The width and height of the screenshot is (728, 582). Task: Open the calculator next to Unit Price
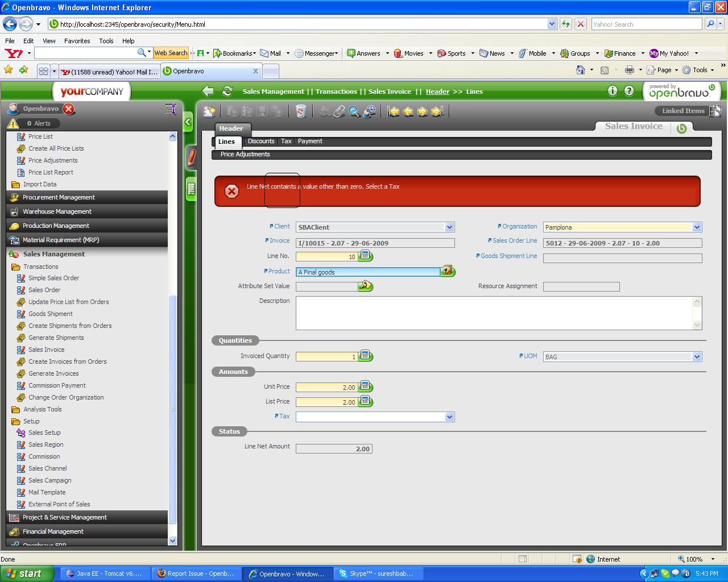pyautogui.click(x=366, y=386)
